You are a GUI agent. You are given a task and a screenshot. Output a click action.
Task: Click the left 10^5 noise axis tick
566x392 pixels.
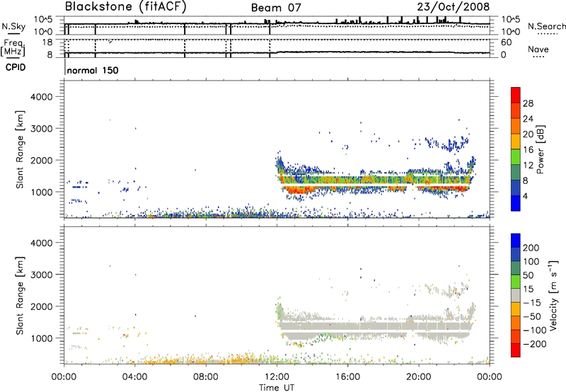click(x=43, y=19)
